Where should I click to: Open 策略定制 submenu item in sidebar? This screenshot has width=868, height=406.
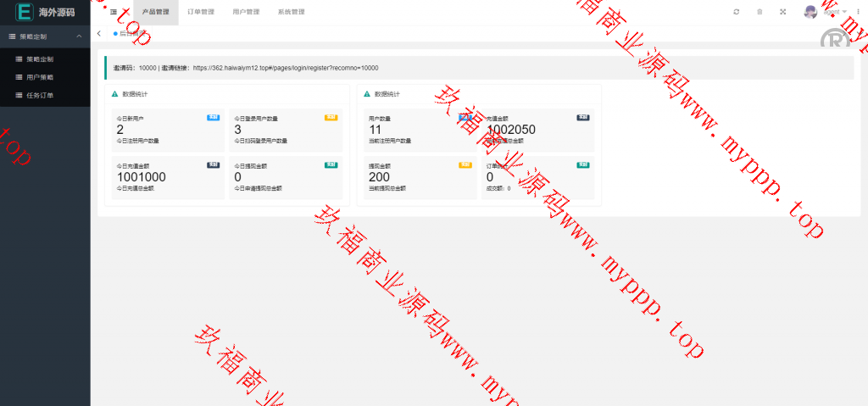(x=39, y=59)
